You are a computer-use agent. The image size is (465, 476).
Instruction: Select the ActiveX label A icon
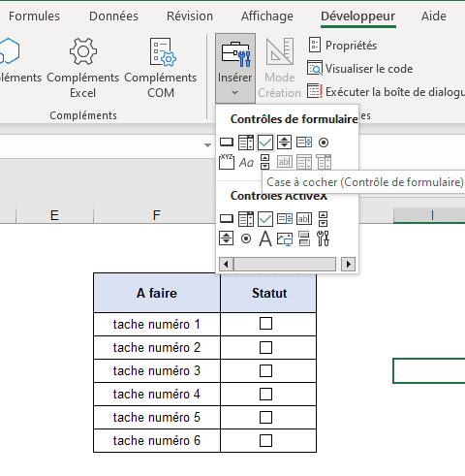(x=265, y=239)
